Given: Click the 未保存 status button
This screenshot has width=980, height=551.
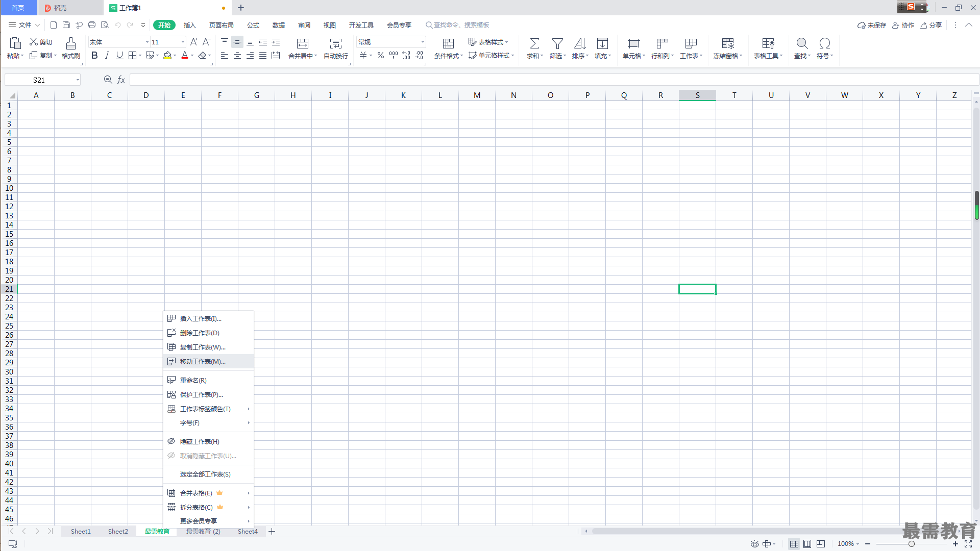Looking at the screenshot, I should [x=872, y=25].
